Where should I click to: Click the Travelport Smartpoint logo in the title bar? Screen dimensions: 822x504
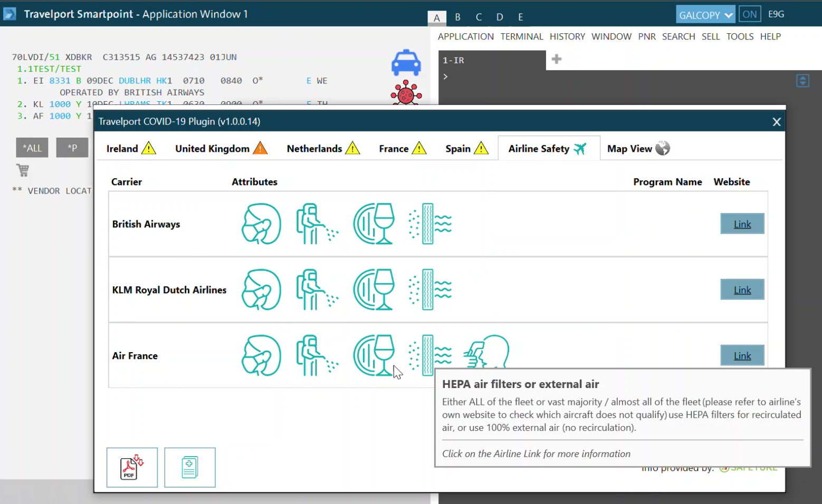(x=9, y=14)
